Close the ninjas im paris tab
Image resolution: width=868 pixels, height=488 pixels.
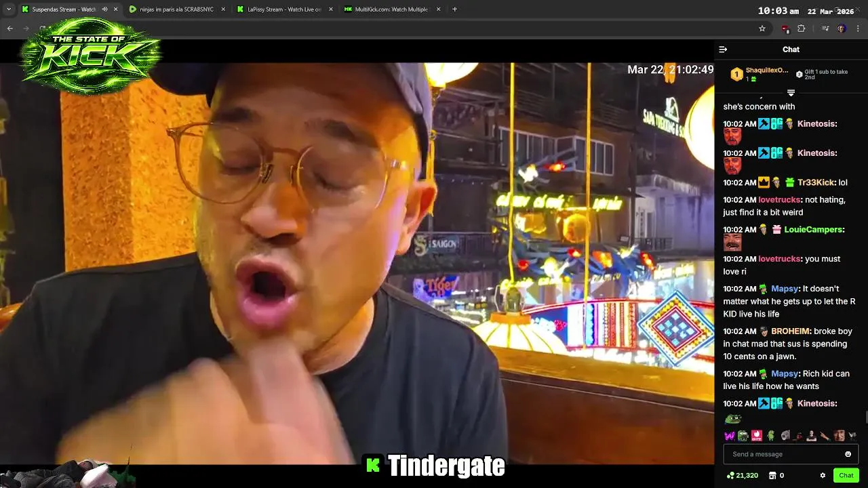[x=222, y=9]
